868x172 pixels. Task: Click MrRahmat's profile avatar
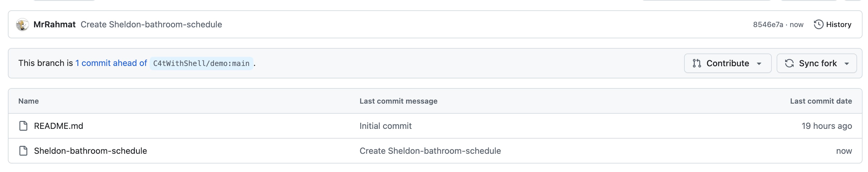click(x=22, y=24)
